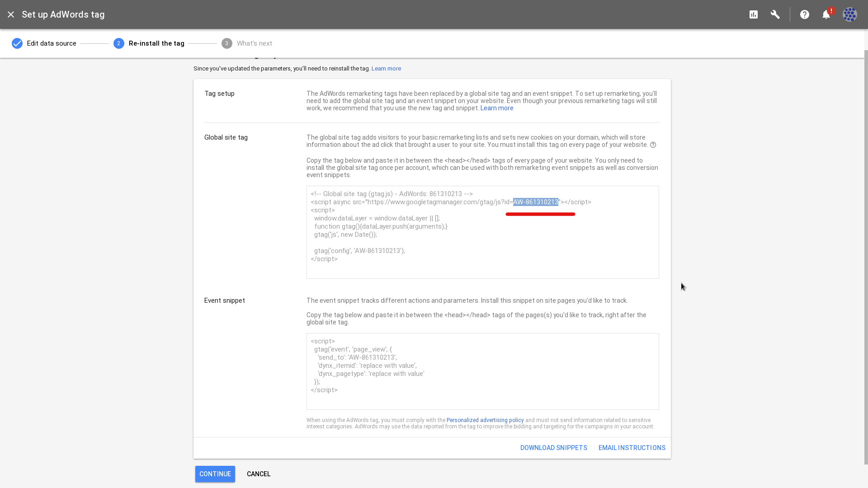The image size is (868, 488).
Task: Click the highlighted AW-861310213 ID
Action: [536, 202]
